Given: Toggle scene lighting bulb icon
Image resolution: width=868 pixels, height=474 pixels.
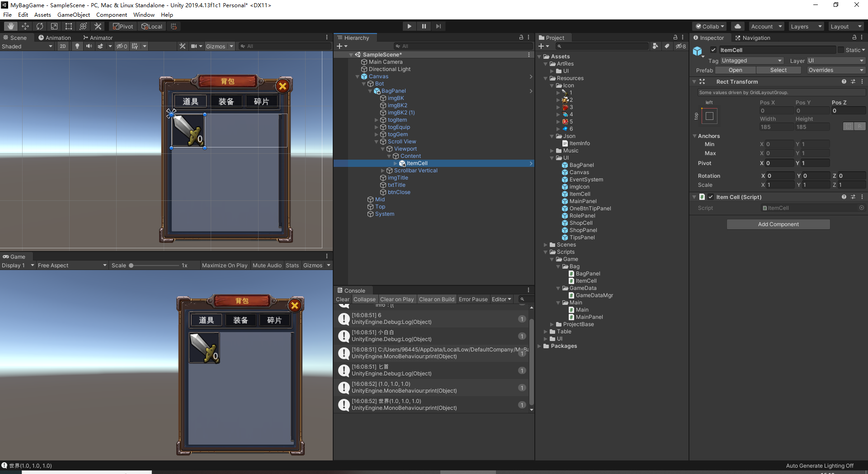Looking at the screenshot, I should [77, 46].
